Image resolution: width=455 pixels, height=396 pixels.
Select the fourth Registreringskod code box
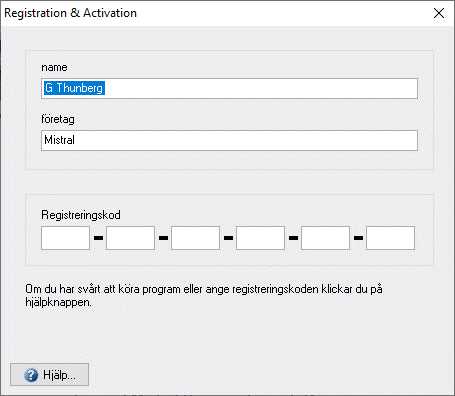[x=260, y=238]
